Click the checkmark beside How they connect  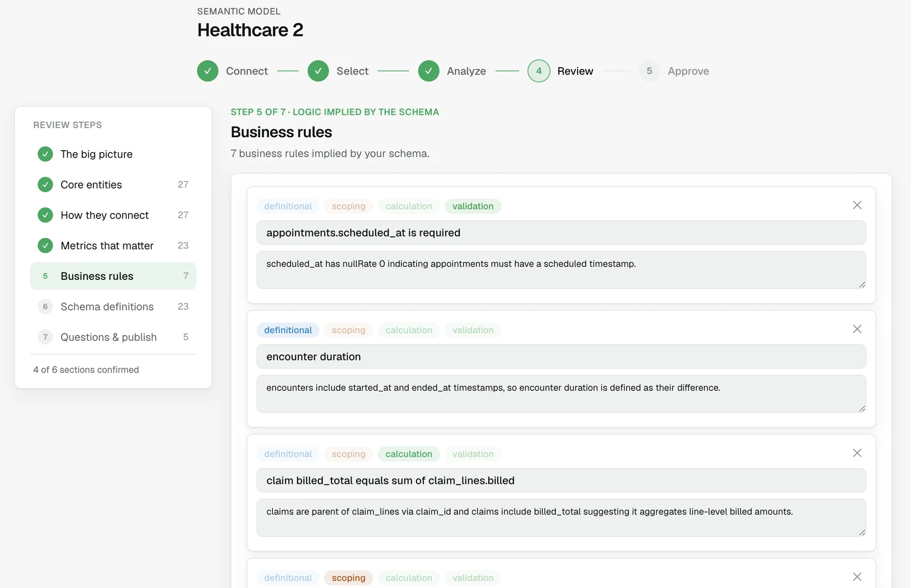click(x=45, y=215)
